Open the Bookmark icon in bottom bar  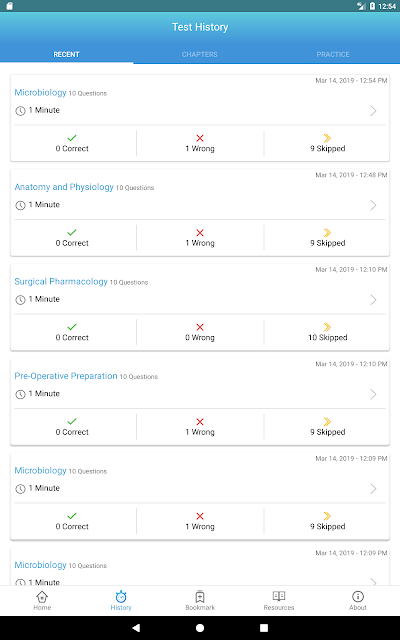[200, 597]
